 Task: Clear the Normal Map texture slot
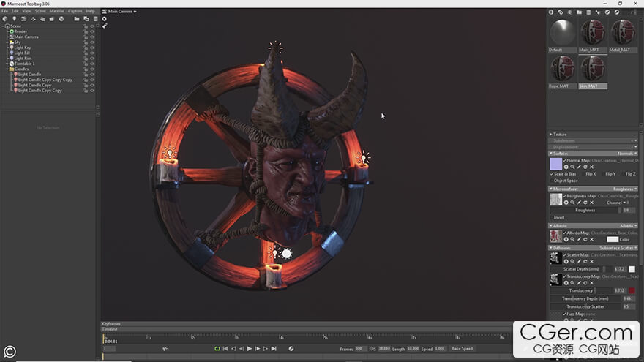592,167
